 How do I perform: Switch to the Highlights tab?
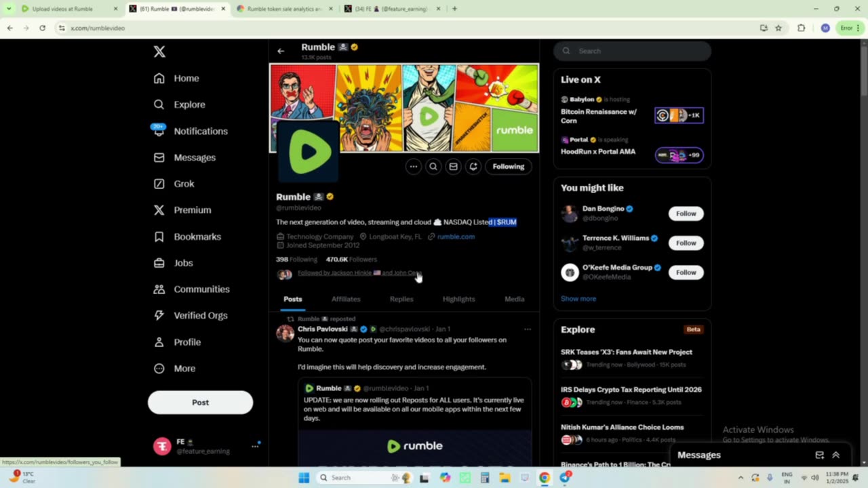[x=459, y=299]
